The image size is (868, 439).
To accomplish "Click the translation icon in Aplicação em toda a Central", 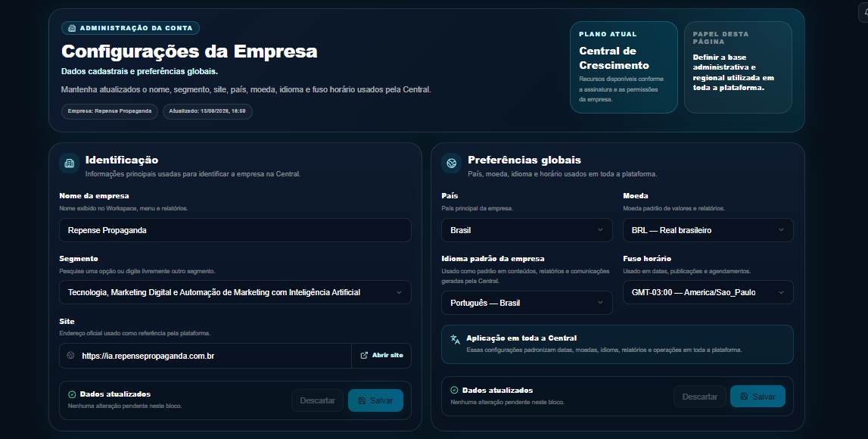I will click(455, 339).
